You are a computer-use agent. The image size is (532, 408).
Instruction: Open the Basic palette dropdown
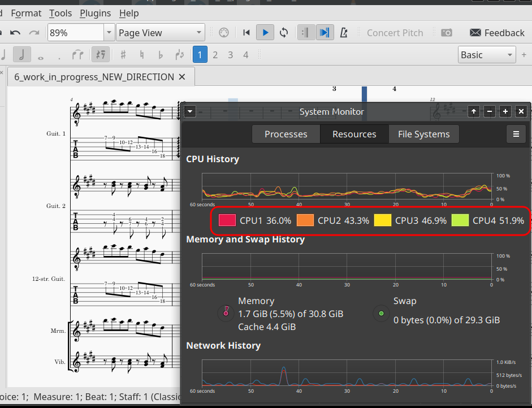coord(486,54)
